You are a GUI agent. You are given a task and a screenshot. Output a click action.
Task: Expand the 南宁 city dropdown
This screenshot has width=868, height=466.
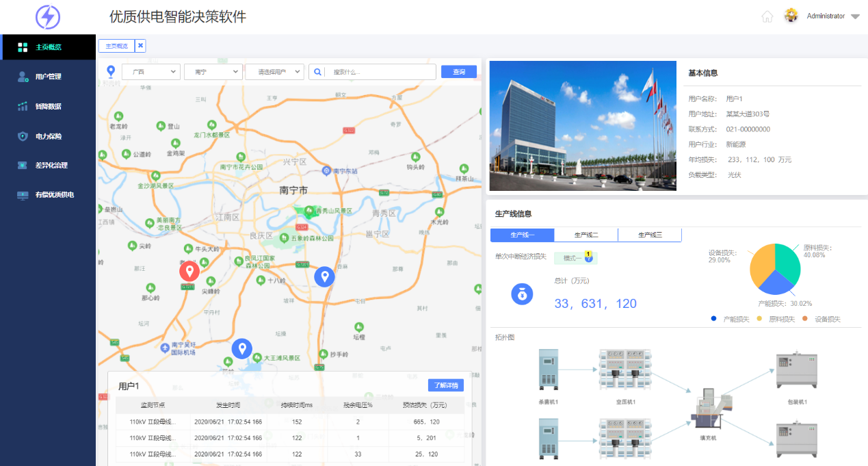point(213,72)
